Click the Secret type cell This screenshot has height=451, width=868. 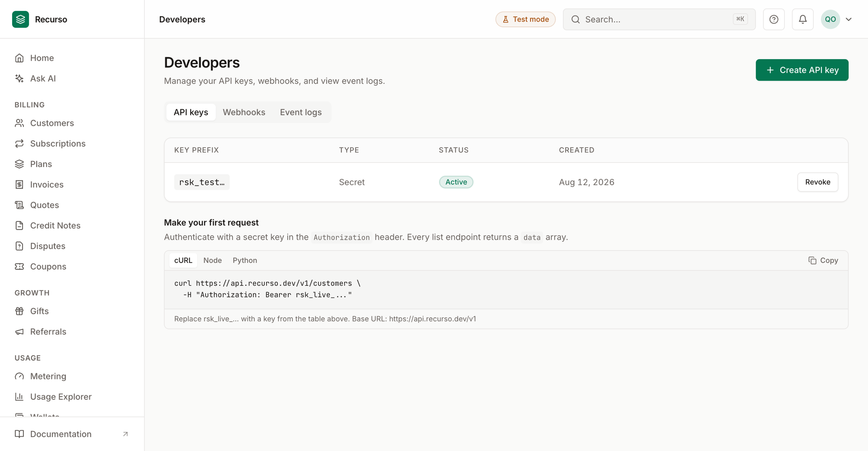tap(352, 182)
